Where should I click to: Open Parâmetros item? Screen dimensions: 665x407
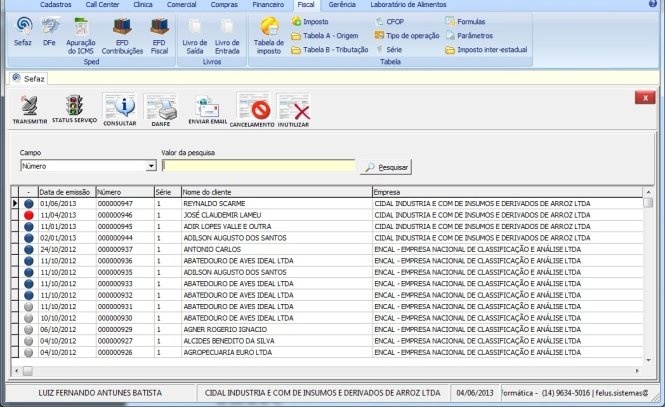469,36
